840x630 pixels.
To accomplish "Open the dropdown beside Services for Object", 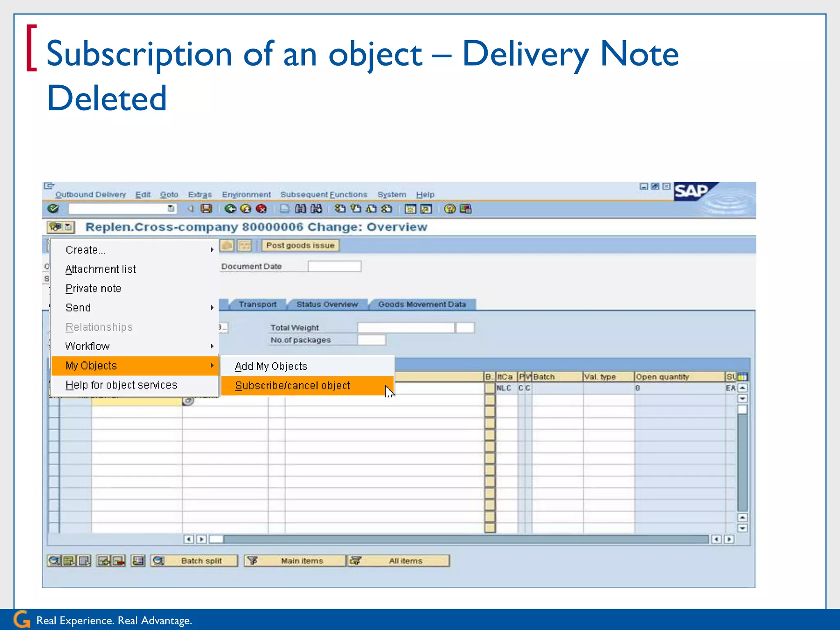I will point(68,227).
